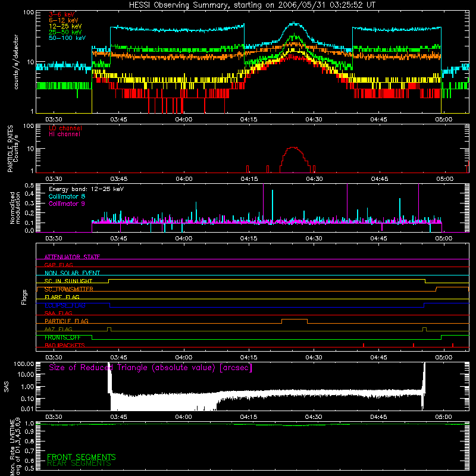This screenshot has height=476, width=476.
Task: Select the Collimator 8 legend entry
Action: click(67, 196)
